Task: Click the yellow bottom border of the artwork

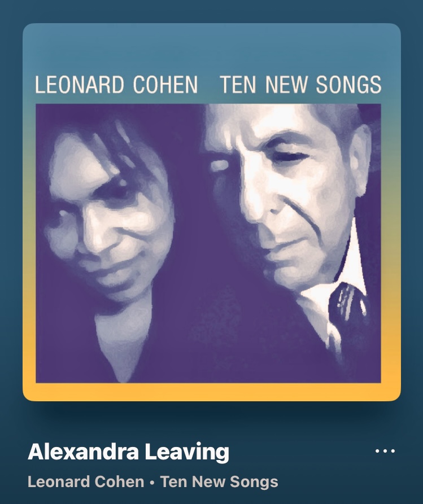Action: coord(212,392)
